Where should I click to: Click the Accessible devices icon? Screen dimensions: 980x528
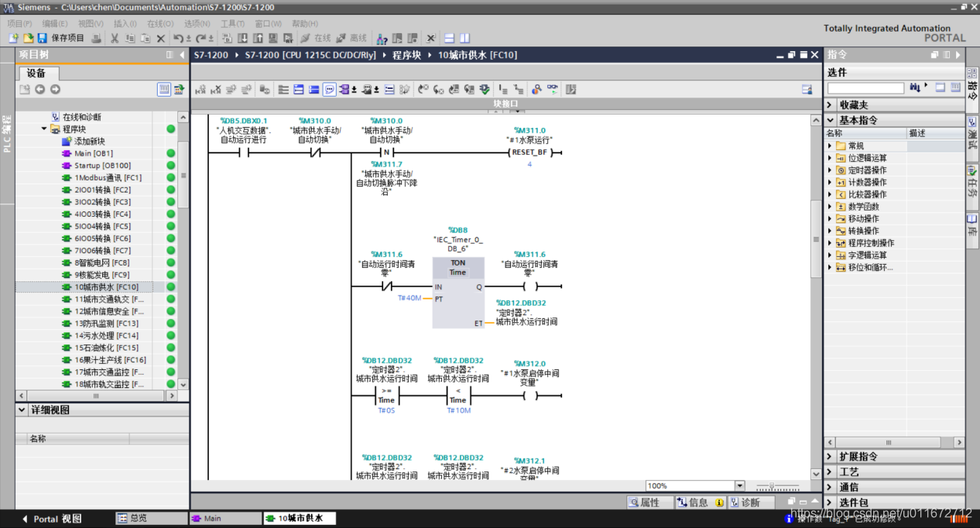pos(382,38)
